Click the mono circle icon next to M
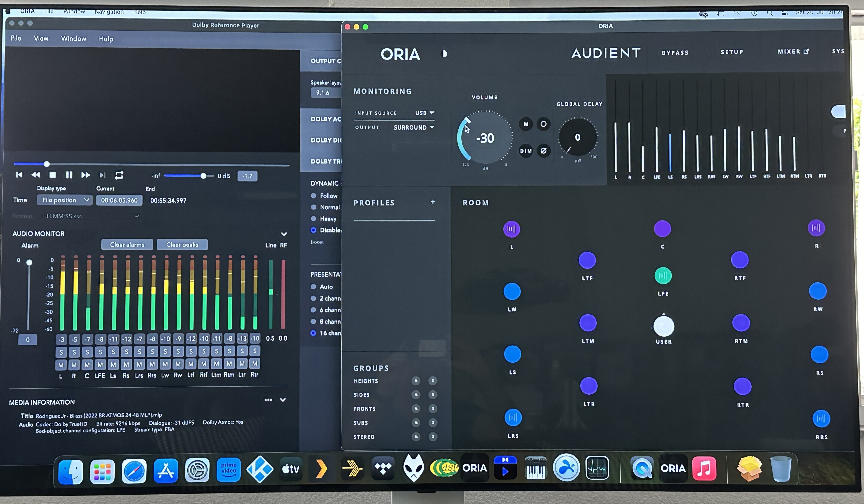 pyautogui.click(x=543, y=124)
